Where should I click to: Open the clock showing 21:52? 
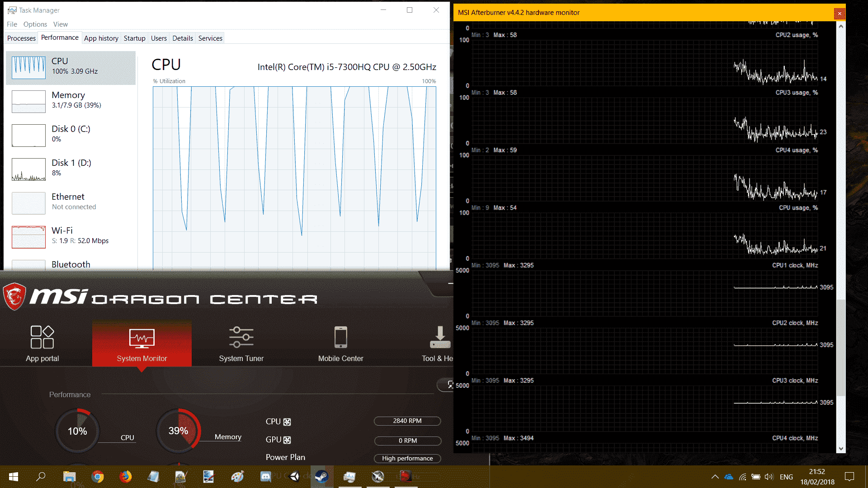pos(817,477)
